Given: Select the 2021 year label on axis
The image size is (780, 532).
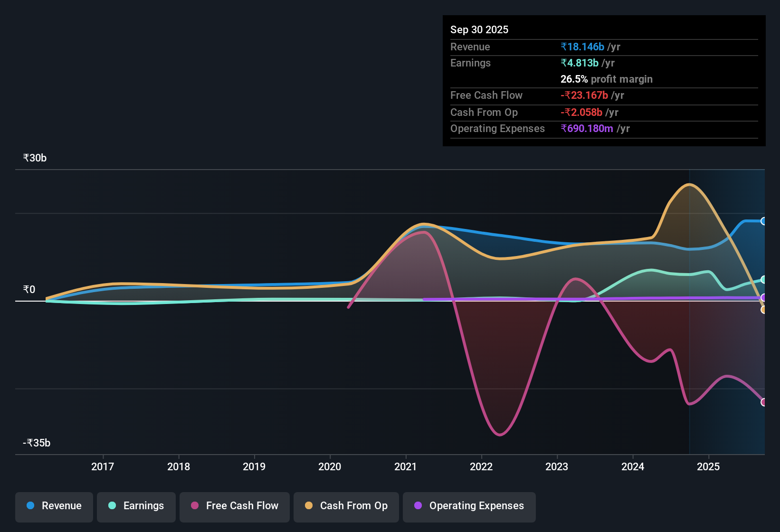Looking at the screenshot, I should pos(406,467).
